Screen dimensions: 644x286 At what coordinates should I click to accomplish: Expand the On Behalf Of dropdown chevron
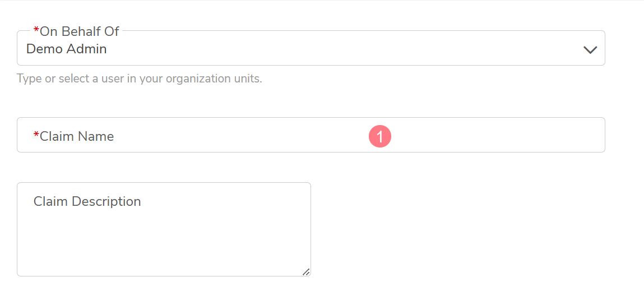coord(590,49)
